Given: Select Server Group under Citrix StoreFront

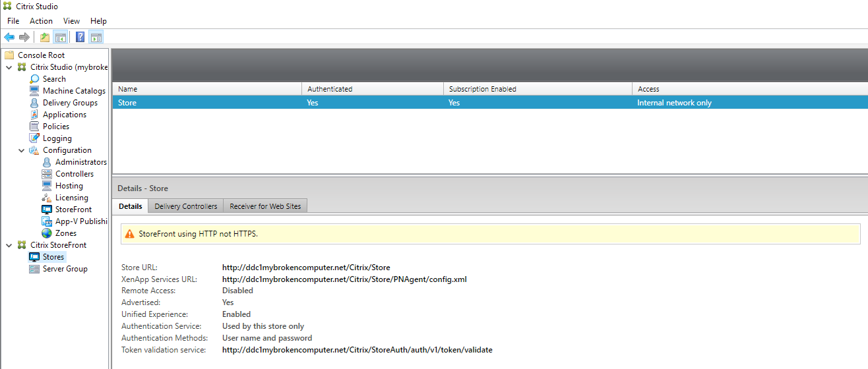Looking at the screenshot, I should [x=65, y=269].
